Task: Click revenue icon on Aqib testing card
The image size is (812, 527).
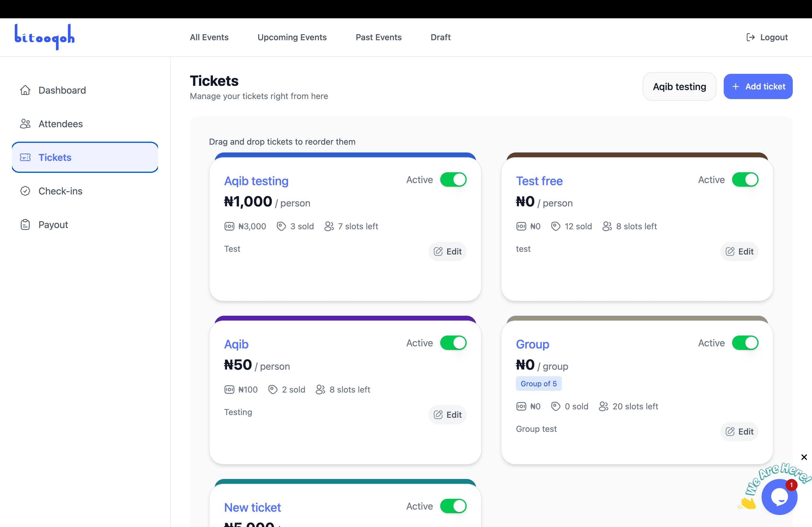Action: tap(229, 226)
